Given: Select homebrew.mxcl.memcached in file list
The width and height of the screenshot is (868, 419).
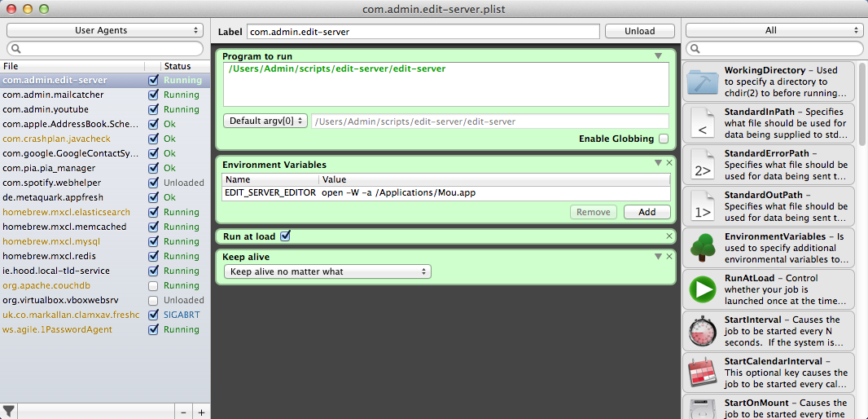Looking at the screenshot, I should [64, 227].
